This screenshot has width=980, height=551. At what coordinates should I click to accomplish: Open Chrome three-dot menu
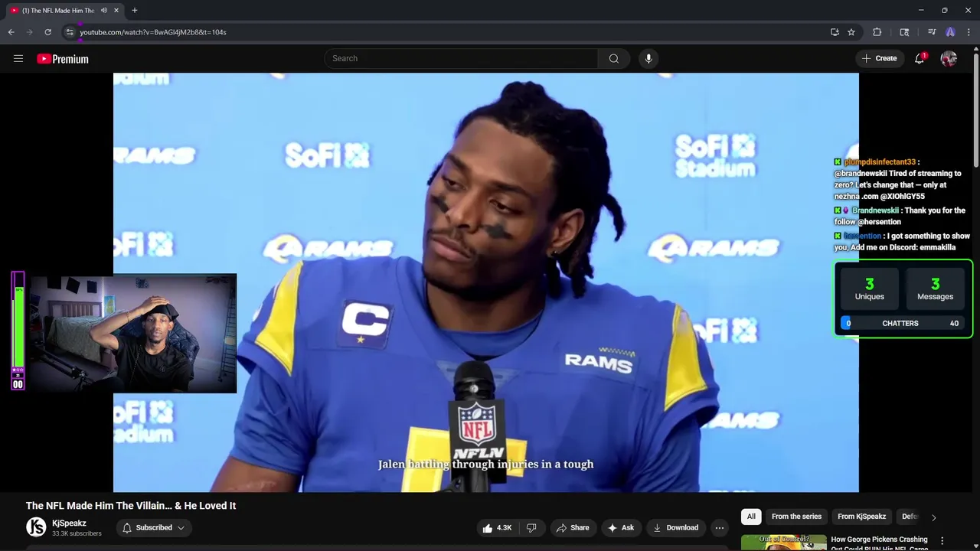pyautogui.click(x=967, y=32)
